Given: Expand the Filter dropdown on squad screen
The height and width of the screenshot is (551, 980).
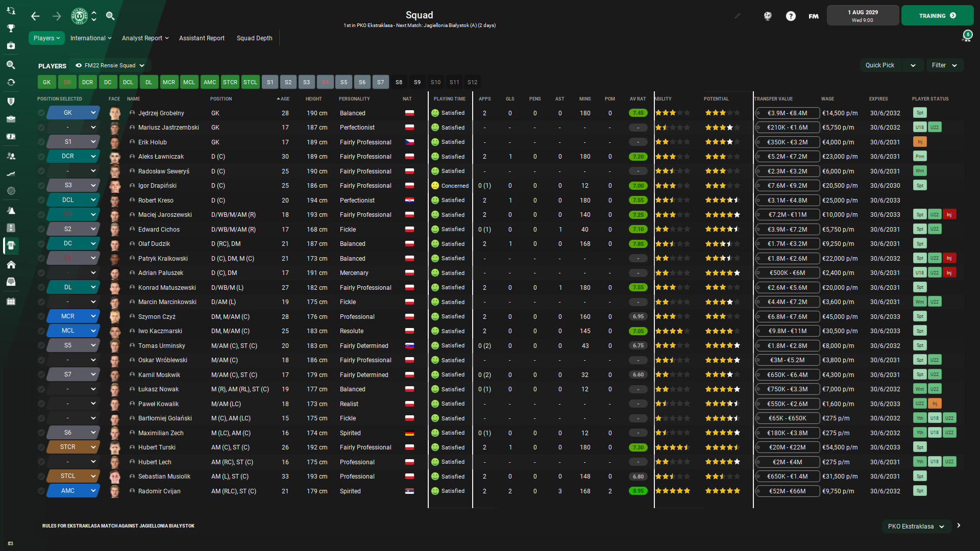Looking at the screenshot, I should 946,65.
